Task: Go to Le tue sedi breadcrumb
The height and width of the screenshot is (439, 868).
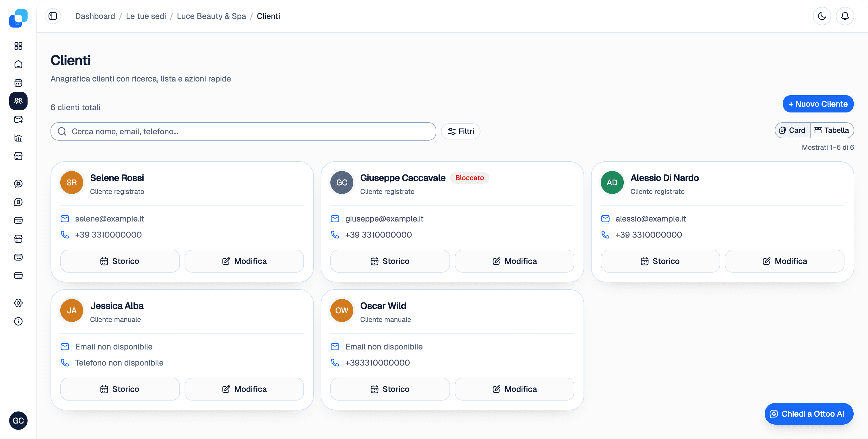Action: (x=146, y=16)
